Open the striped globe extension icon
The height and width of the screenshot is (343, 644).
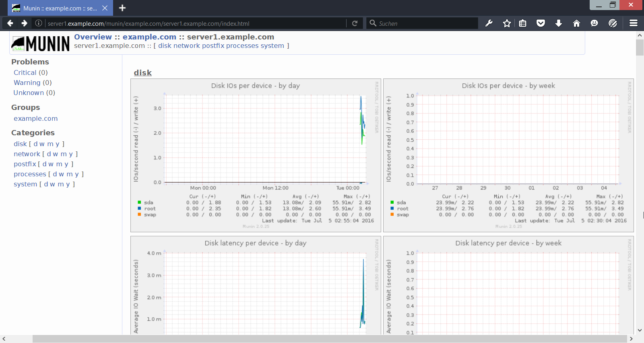613,23
